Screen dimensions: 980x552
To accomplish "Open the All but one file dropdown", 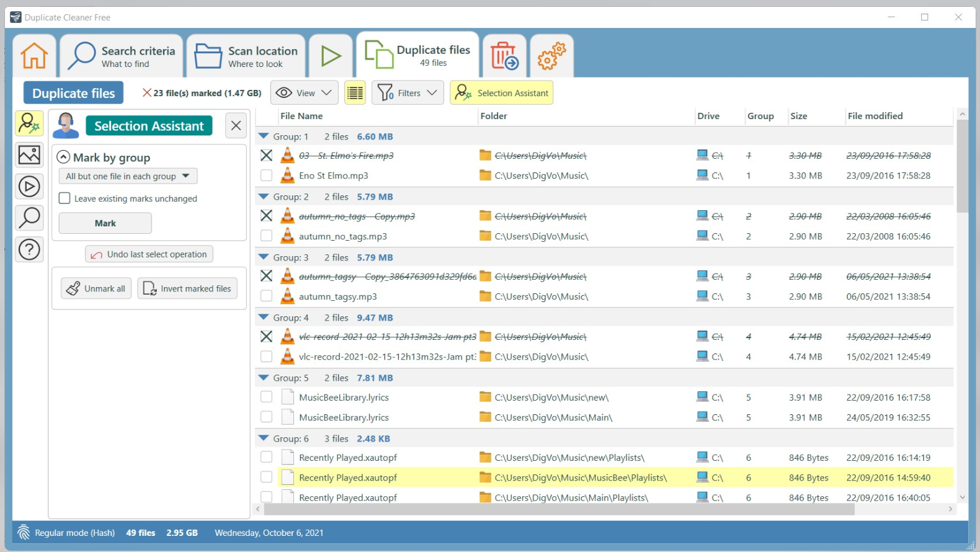I will [x=128, y=176].
